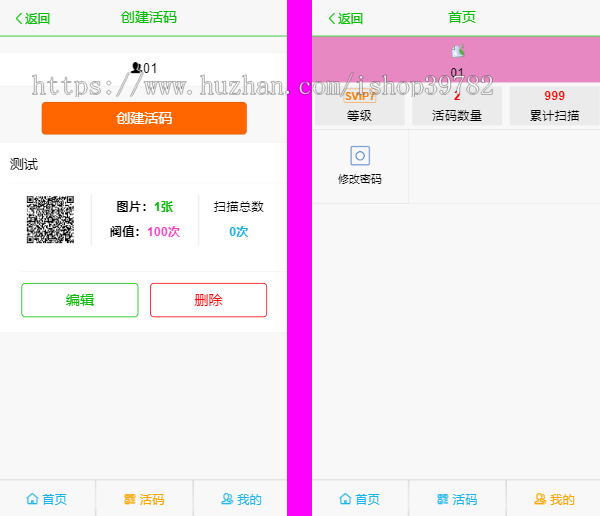Click the 阈值 100次 value
Image resolution: width=600 pixels, height=516 pixels.
[x=163, y=232]
